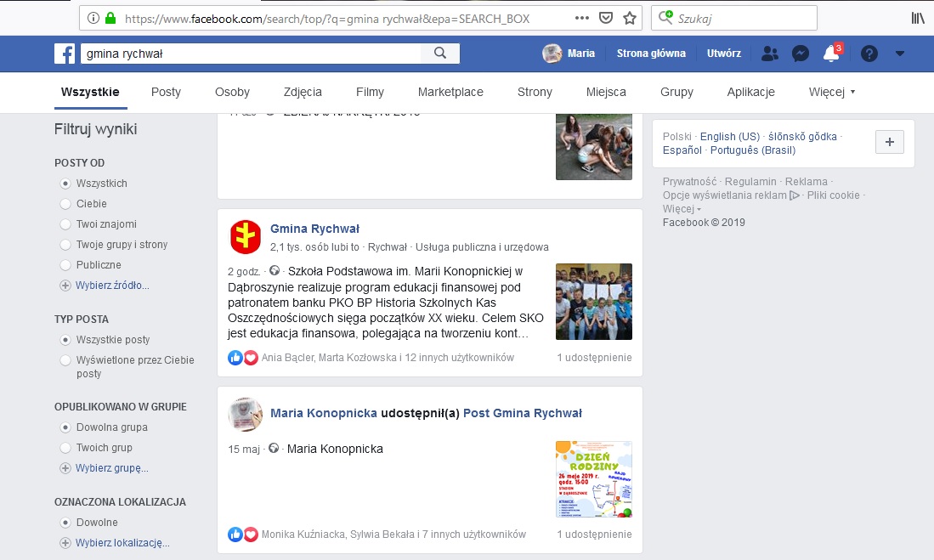Click the add language plus button
Image resolution: width=934 pixels, height=560 pixels.
tap(889, 142)
